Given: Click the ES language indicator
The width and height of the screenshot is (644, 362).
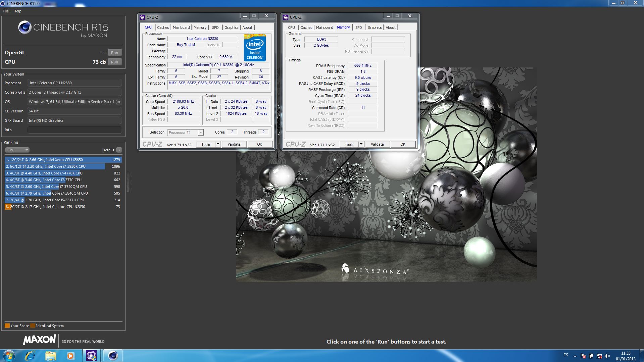Looking at the screenshot, I should click(x=566, y=355).
